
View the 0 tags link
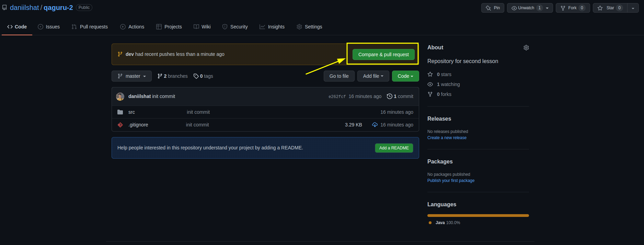point(203,76)
